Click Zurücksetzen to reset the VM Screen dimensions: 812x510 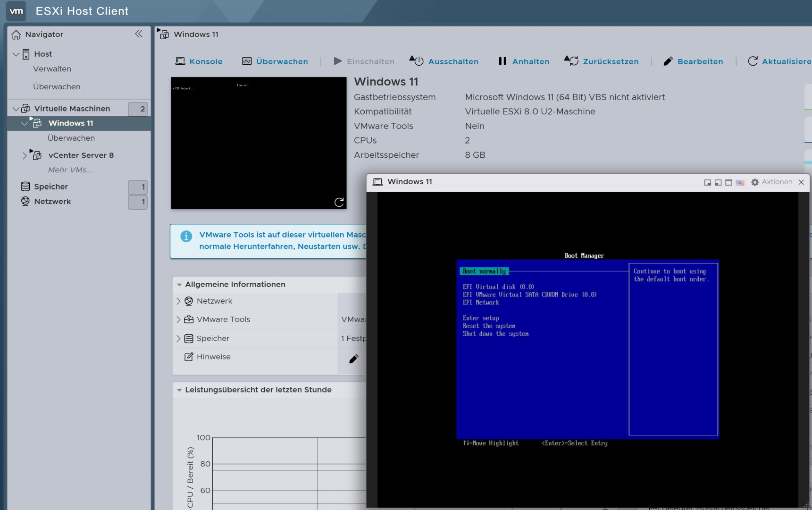click(611, 61)
